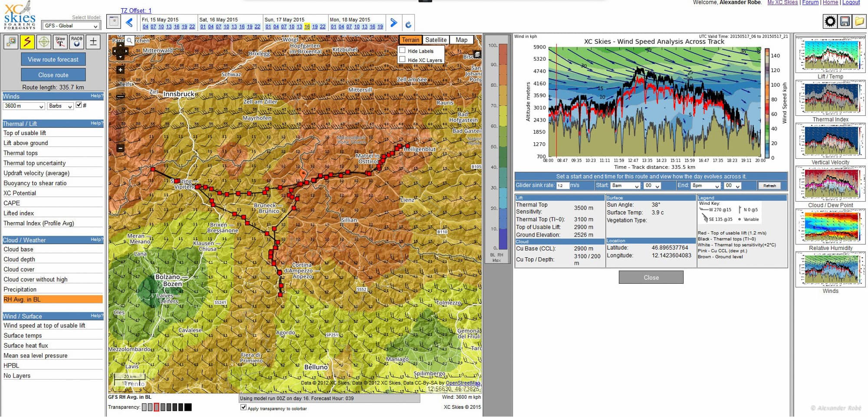Select the map window resize tool icon
The height and width of the screenshot is (417, 868).
pos(11,42)
